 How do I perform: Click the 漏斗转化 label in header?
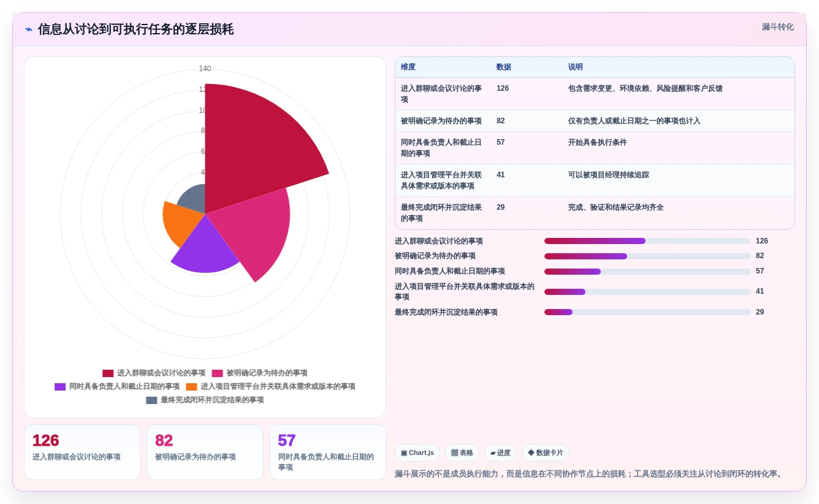(x=777, y=27)
